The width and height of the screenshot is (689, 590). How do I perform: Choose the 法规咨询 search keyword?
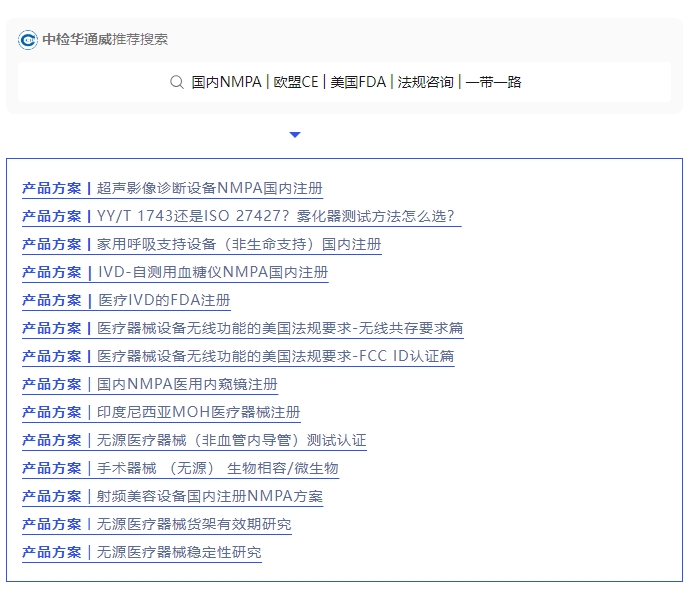pos(425,82)
